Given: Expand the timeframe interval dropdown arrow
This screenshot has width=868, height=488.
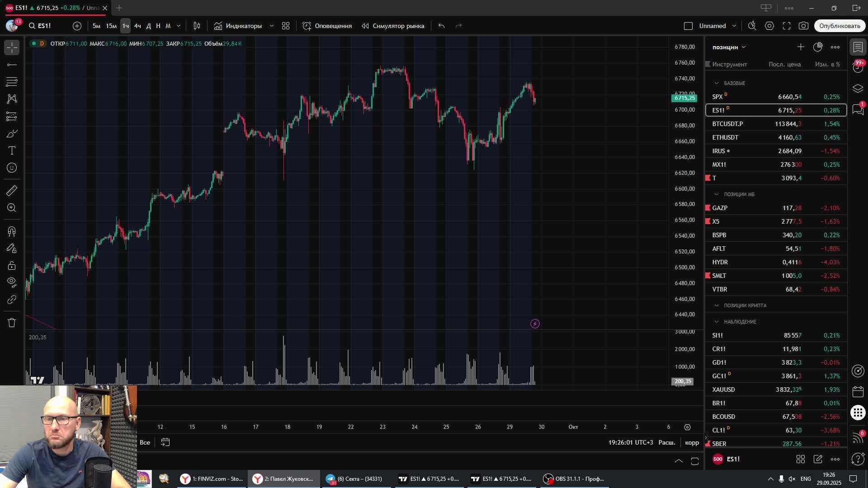Looking at the screenshot, I should point(179,26).
